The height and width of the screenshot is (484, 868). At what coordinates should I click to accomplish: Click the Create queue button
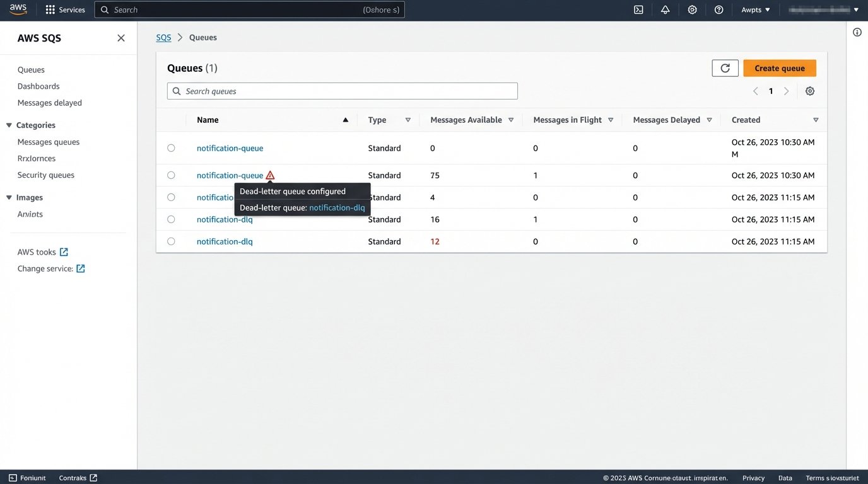(779, 68)
